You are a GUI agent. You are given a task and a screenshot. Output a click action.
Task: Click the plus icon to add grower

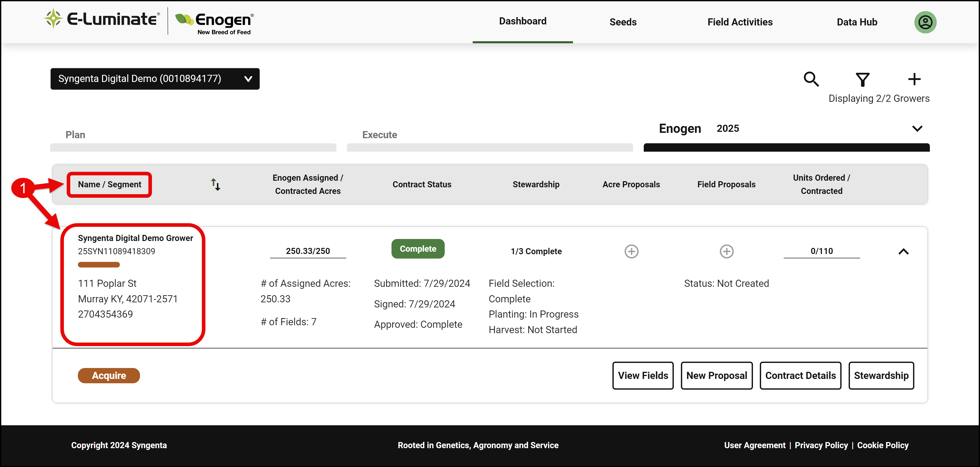[x=914, y=79]
